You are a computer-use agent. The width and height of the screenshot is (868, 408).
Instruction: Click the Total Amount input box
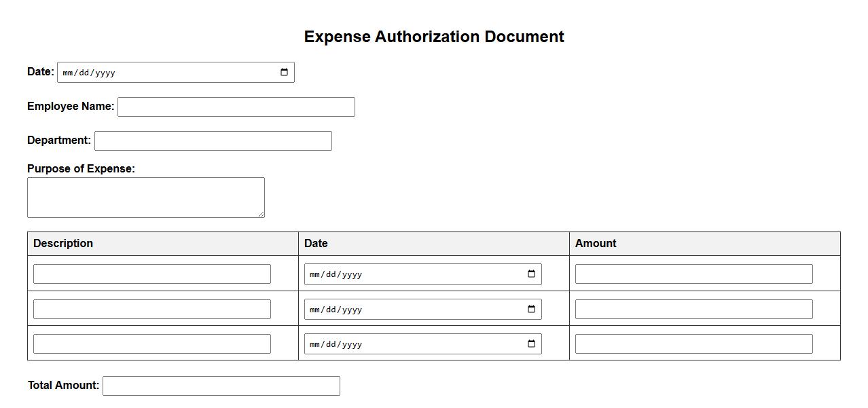point(221,386)
